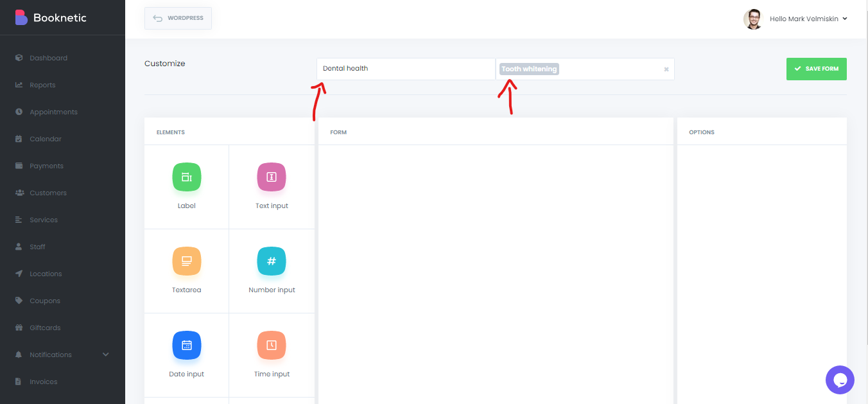Add a Time input element
The height and width of the screenshot is (404, 868).
click(272, 355)
